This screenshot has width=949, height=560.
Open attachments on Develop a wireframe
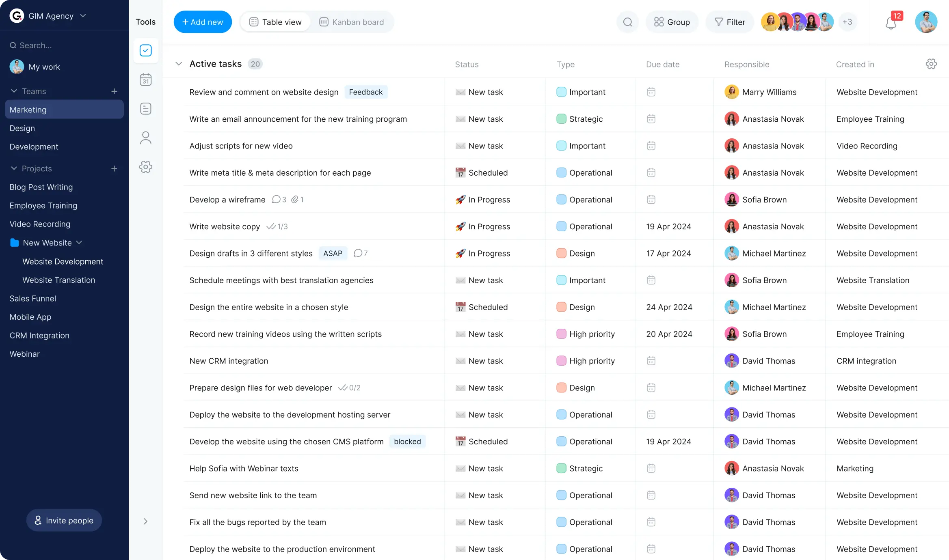coord(297,199)
